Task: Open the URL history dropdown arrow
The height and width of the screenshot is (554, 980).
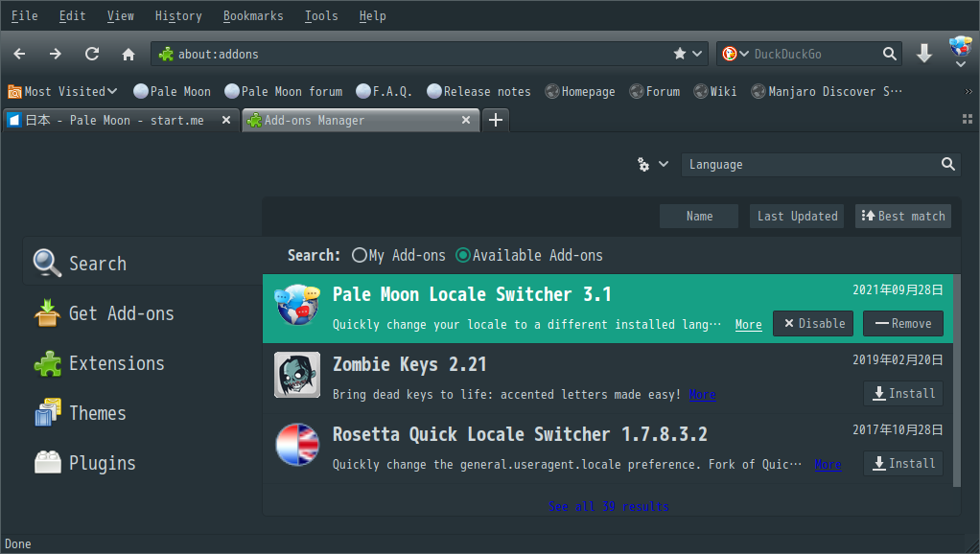Action: [697, 54]
